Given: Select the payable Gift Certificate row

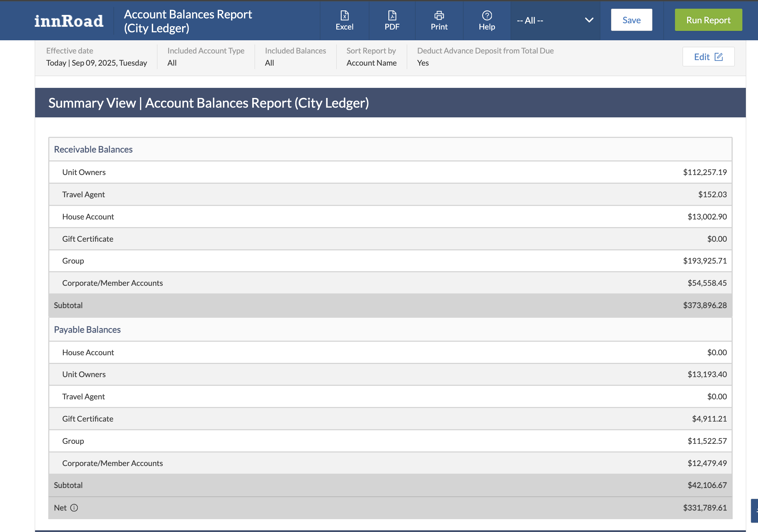Looking at the screenshot, I should [x=88, y=419].
